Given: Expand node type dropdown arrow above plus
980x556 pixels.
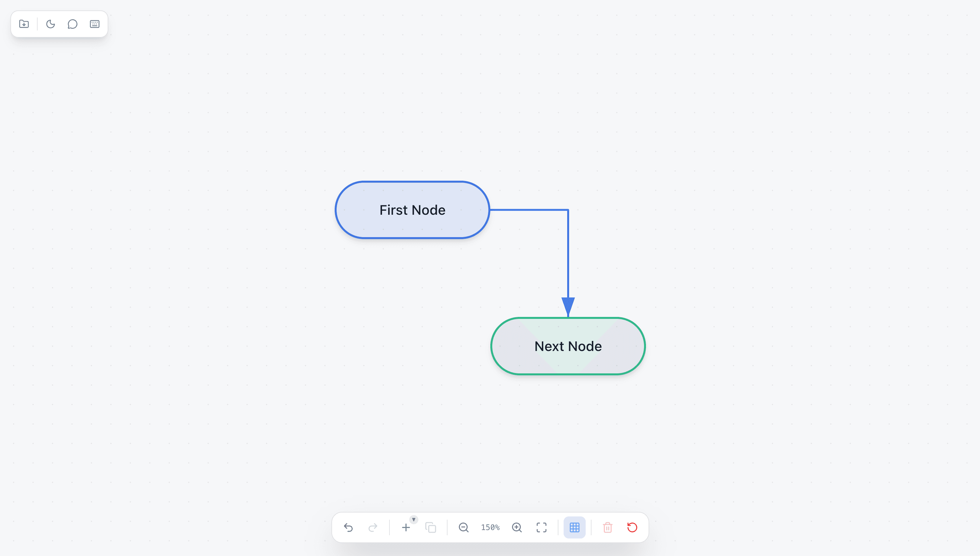Looking at the screenshot, I should click(x=414, y=519).
